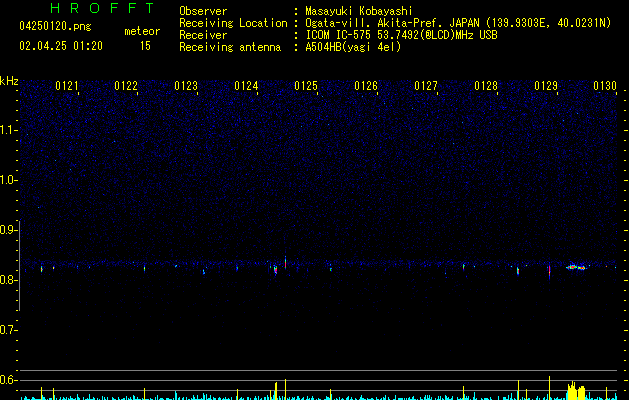Click the 0.8 kHz axis label
Viewport: 629px width, 400px height.
[x=8, y=280]
